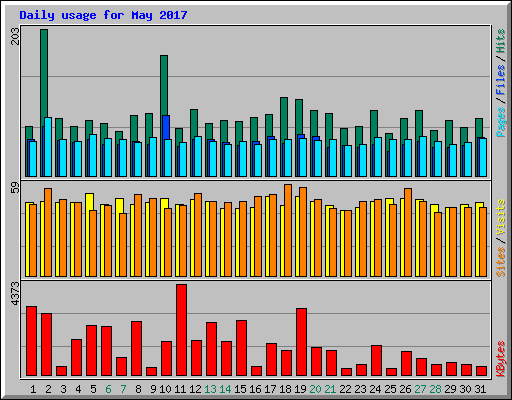Click day label 24 on x-axis
Viewport: 512px width, 400px height.
click(x=375, y=389)
